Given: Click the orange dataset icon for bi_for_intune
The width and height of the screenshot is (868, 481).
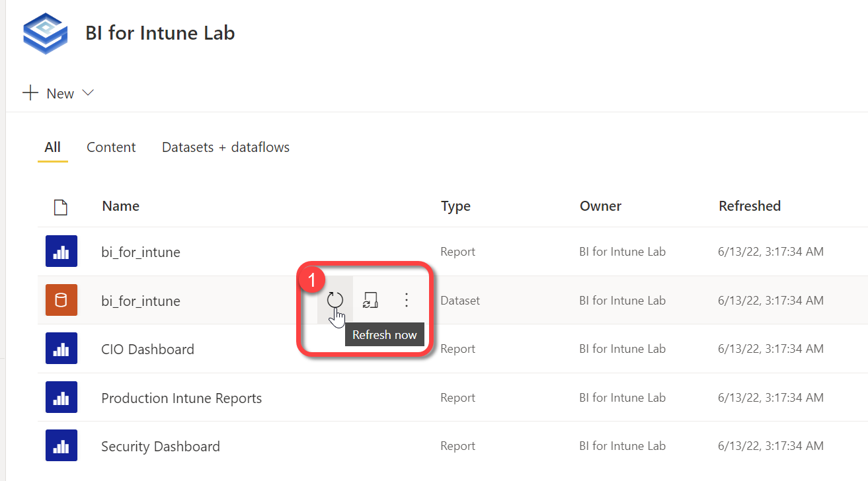Looking at the screenshot, I should click(61, 301).
